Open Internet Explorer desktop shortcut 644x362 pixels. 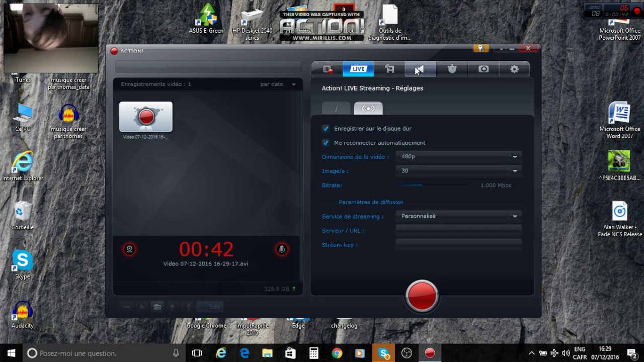click(x=23, y=166)
